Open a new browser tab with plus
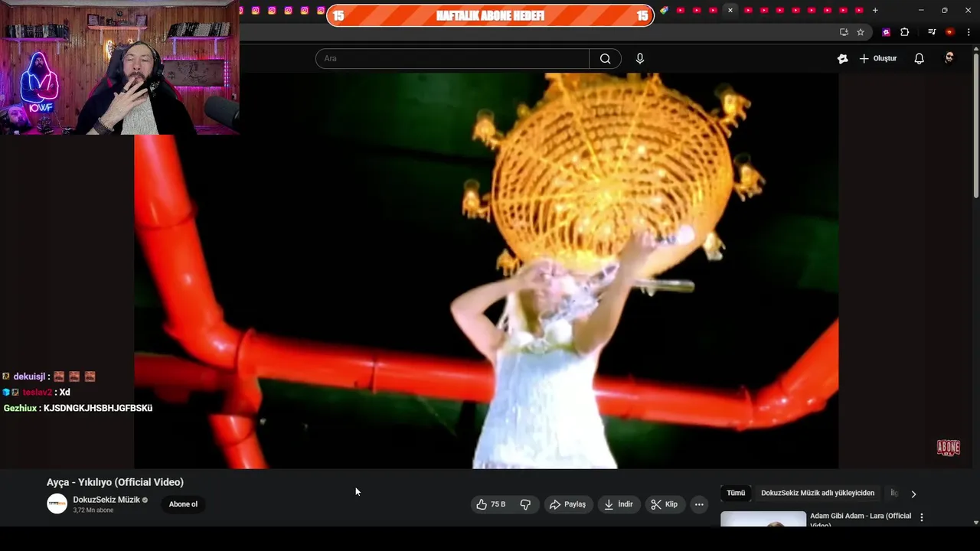 click(x=875, y=10)
